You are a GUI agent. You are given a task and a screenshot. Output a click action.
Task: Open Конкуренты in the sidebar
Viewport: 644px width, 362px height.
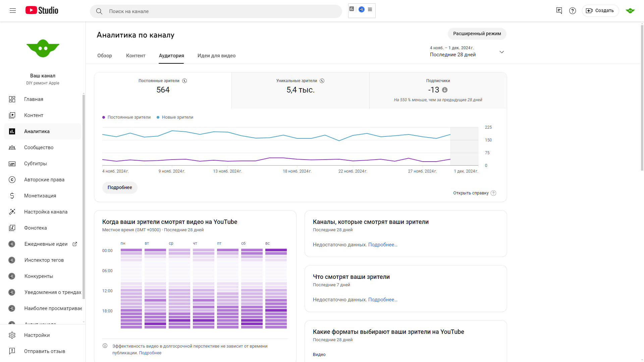tap(43, 276)
